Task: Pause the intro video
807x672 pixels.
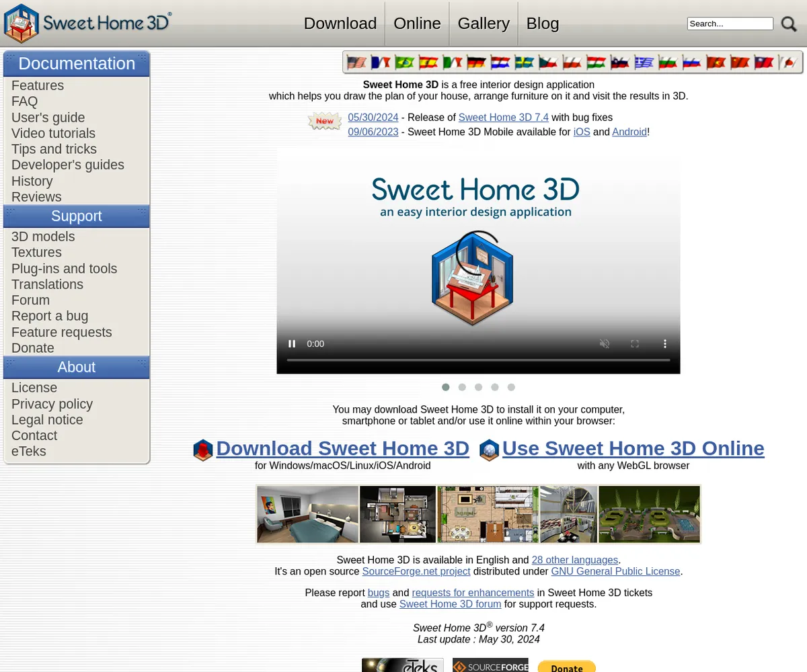Action: tap(292, 343)
